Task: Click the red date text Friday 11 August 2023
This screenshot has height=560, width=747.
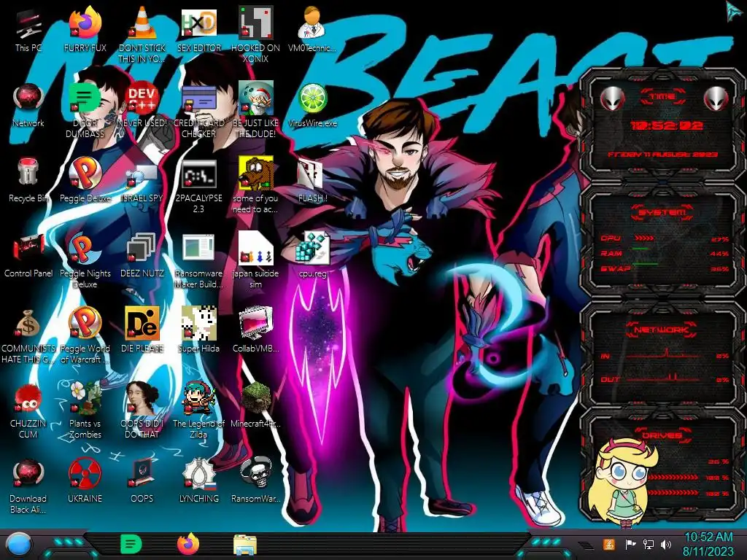Action: pyautogui.click(x=662, y=155)
